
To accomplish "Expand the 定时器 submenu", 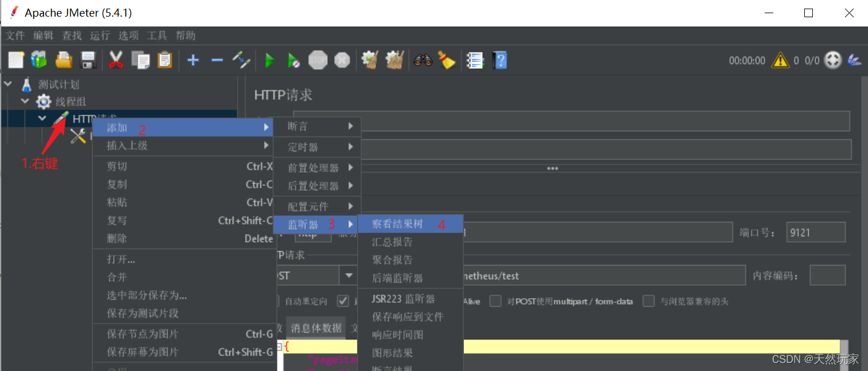I will pos(317,147).
